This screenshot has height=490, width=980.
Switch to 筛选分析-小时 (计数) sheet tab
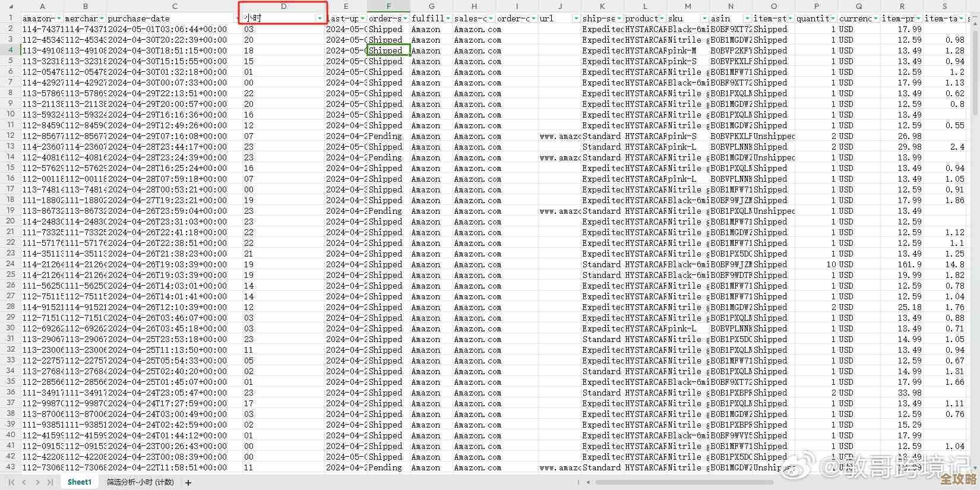[x=140, y=482]
